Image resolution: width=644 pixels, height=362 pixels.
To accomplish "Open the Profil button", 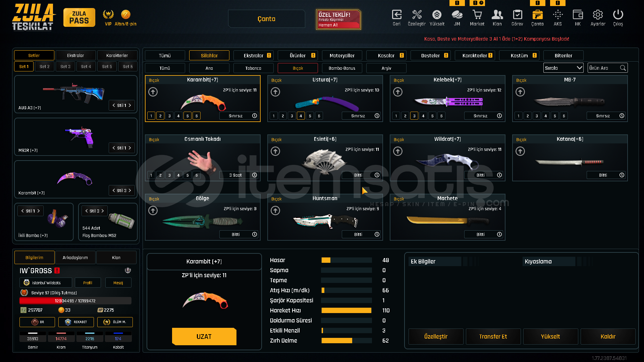I will tap(88, 283).
